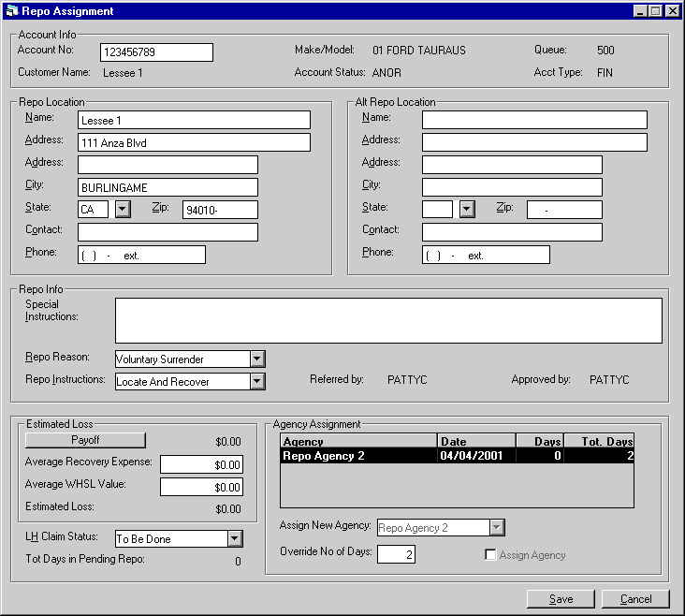
Task: Click the To Be Done claim status box
Action: coord(171,538)
